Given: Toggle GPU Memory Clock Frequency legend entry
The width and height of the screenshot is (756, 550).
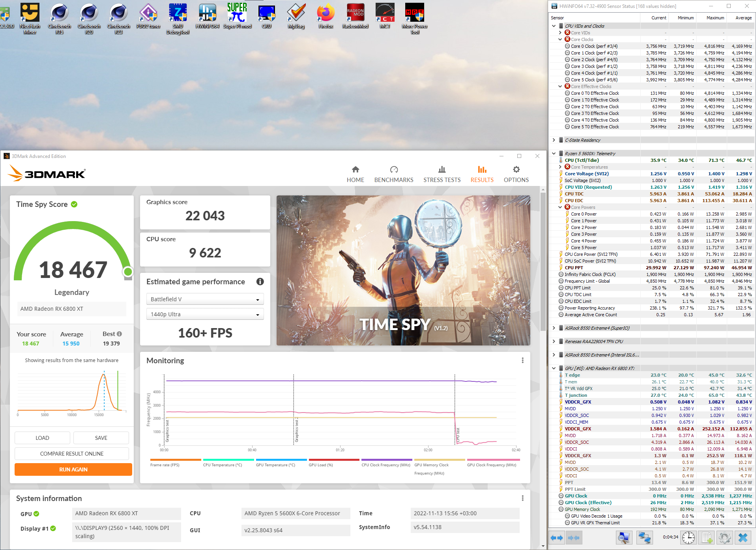Looking at the screenshot, I should pos(440,467).
